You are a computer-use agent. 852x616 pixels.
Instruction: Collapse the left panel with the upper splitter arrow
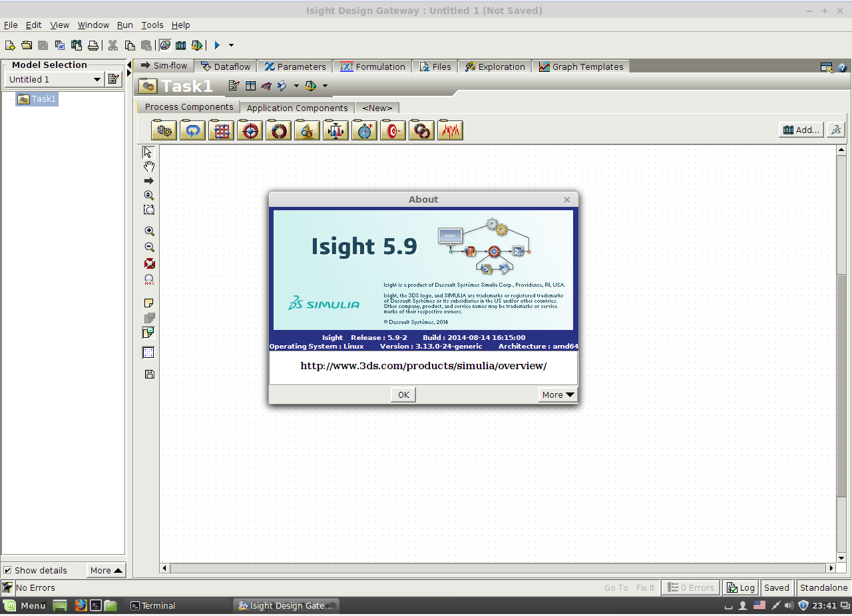tap(129, 65)
